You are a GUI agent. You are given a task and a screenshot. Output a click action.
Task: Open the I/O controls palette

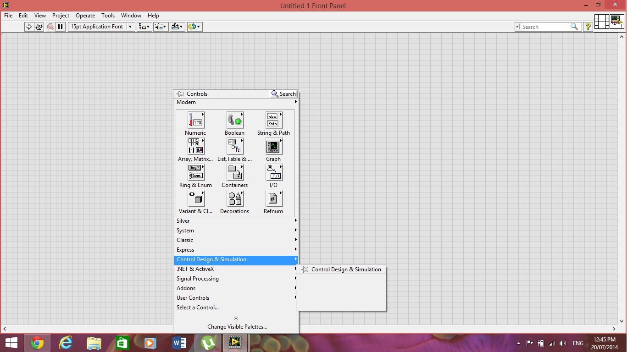tap(273, 173)
